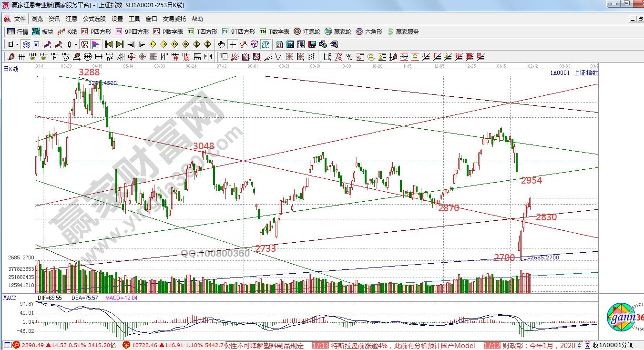The height and width of the screenshot is (350, 644).
Task: Click the 行情 quotes button
Action: click(18, 31)
